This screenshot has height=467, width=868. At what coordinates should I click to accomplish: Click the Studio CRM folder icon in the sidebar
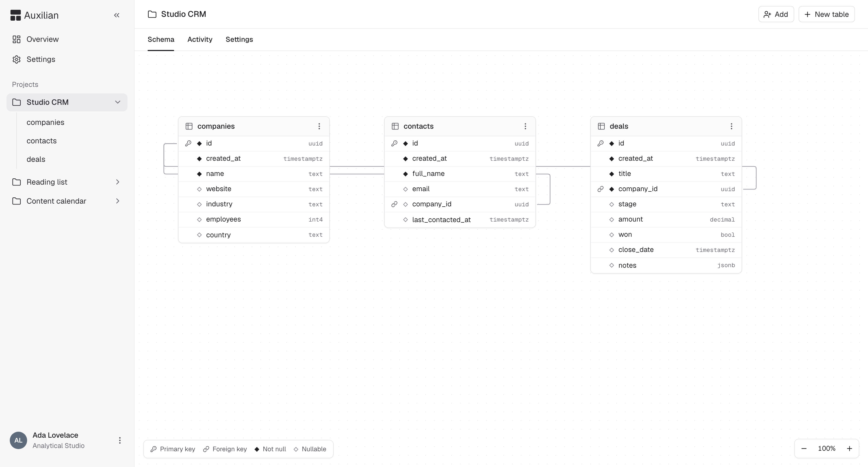pyautogui.click(x=17, y=102)
